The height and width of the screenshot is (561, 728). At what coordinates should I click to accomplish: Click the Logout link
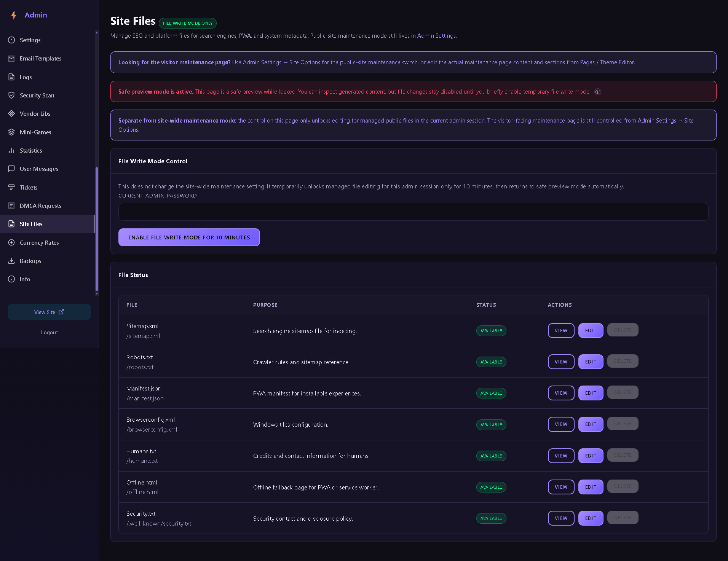tap(49, 332)
